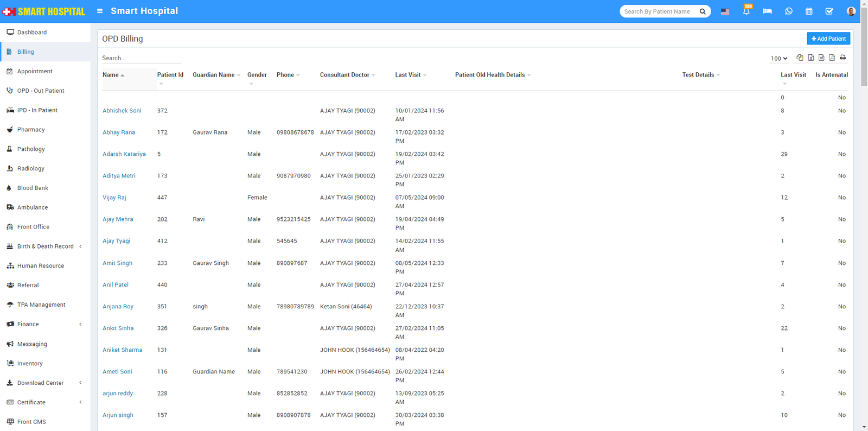Print the OPD billing table
The width and height of the screenshot is (868, 431).
tap(843, 58)
